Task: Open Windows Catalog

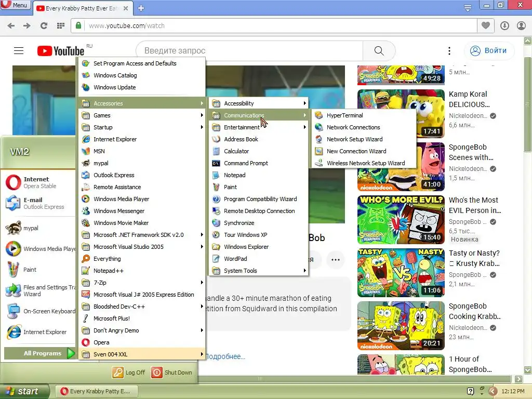Action: 142,75
